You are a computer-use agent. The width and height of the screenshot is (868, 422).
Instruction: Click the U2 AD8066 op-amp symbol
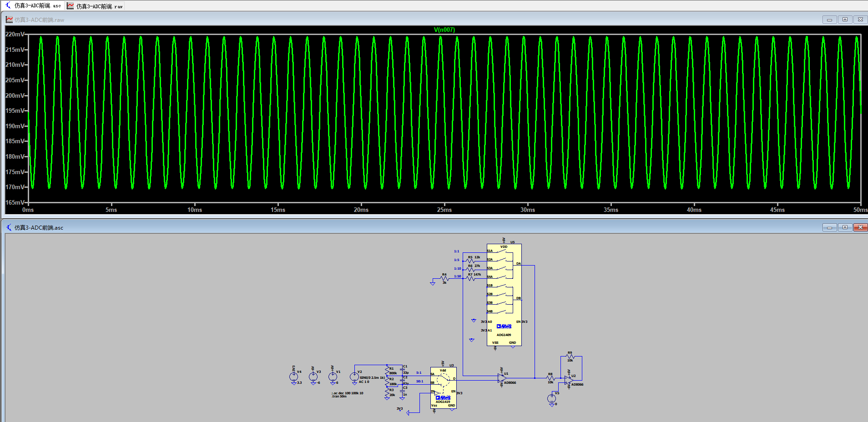point(569,380)
